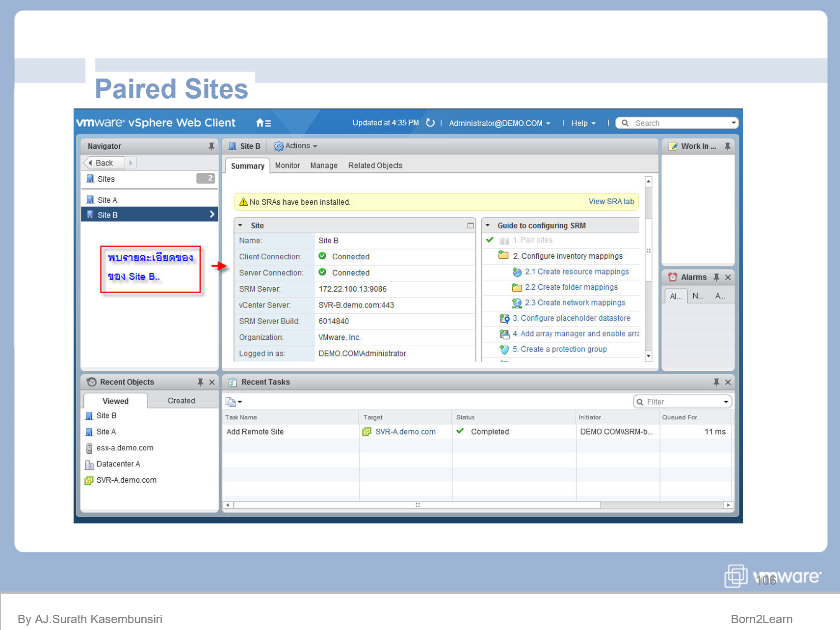Click the refresh icon near the update time
840x630 pixels.
click(430, 123)
